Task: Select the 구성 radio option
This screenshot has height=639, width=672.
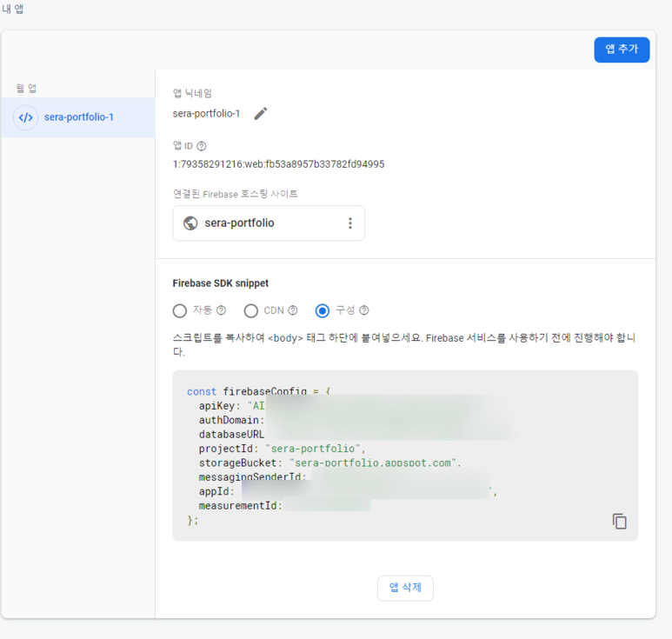Action: 323,310
